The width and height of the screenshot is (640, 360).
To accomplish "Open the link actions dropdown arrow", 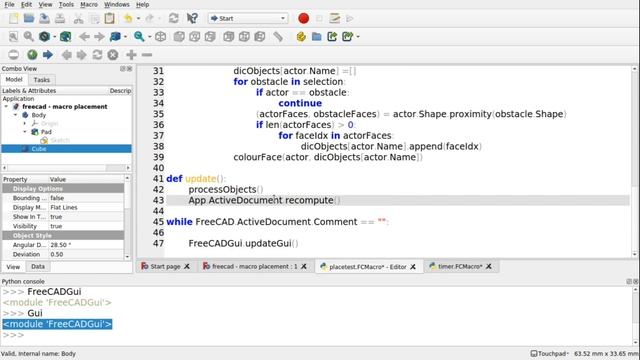I will pos(358,37).
